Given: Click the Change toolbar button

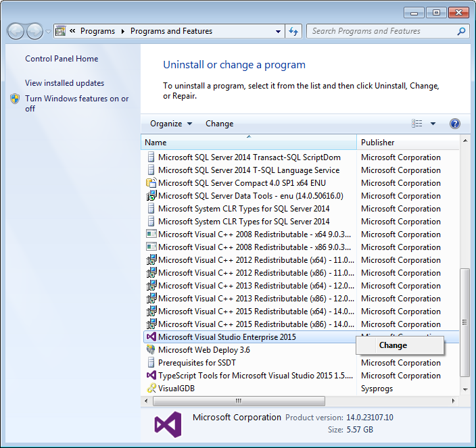Looking at the screenshot, I should [220, 124].
